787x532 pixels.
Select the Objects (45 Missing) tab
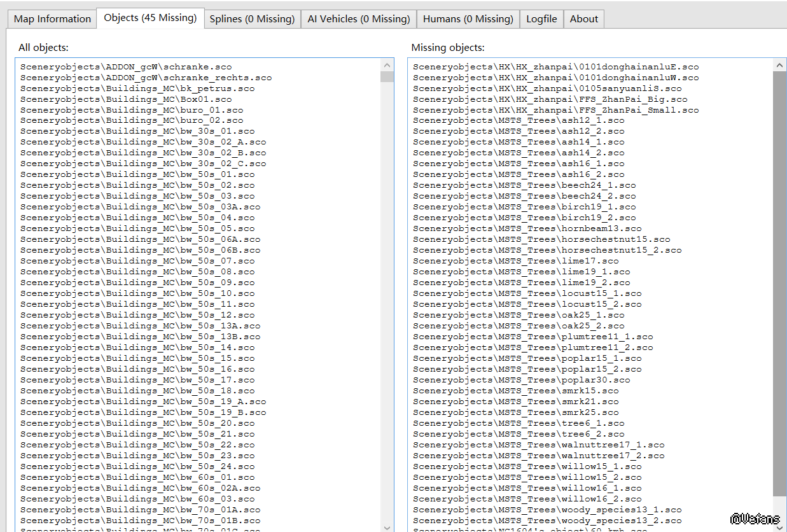(150, 18)
